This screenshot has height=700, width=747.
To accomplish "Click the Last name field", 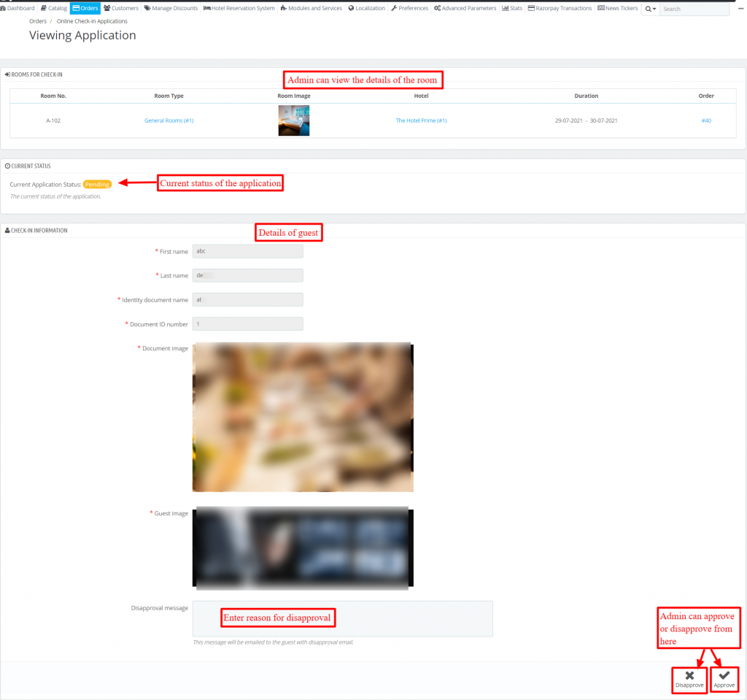I will (248, 276).
